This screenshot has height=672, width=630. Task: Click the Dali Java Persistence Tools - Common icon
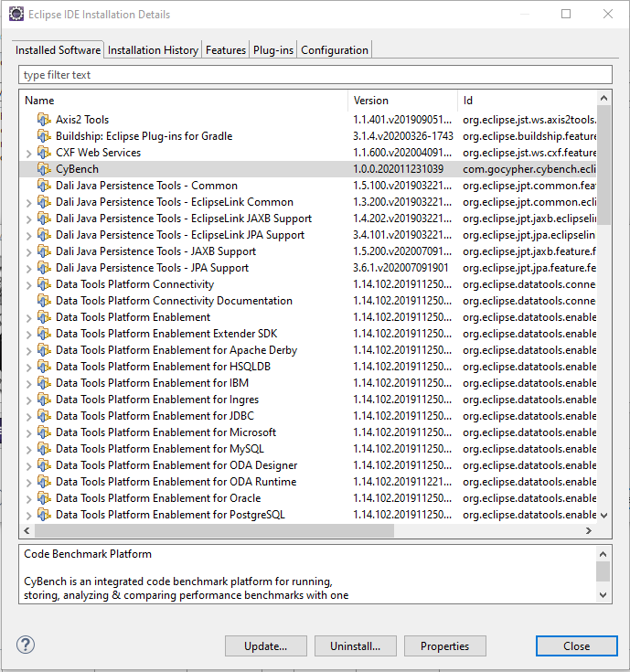[x=44, y=186]
